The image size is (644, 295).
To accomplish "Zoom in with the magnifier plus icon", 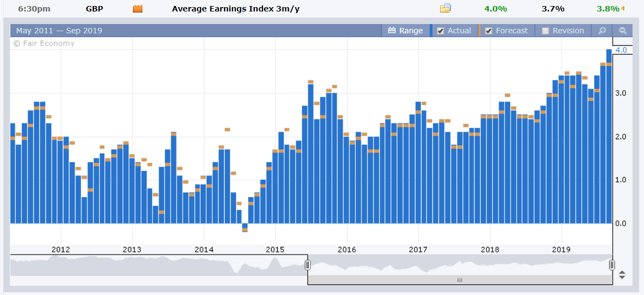I will (x=602, y=31).
